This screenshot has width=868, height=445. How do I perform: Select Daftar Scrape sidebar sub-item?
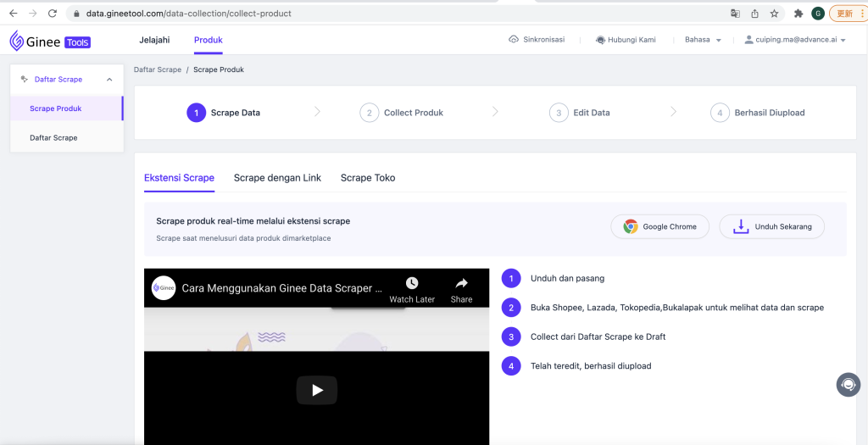click(x=66, y=138)
